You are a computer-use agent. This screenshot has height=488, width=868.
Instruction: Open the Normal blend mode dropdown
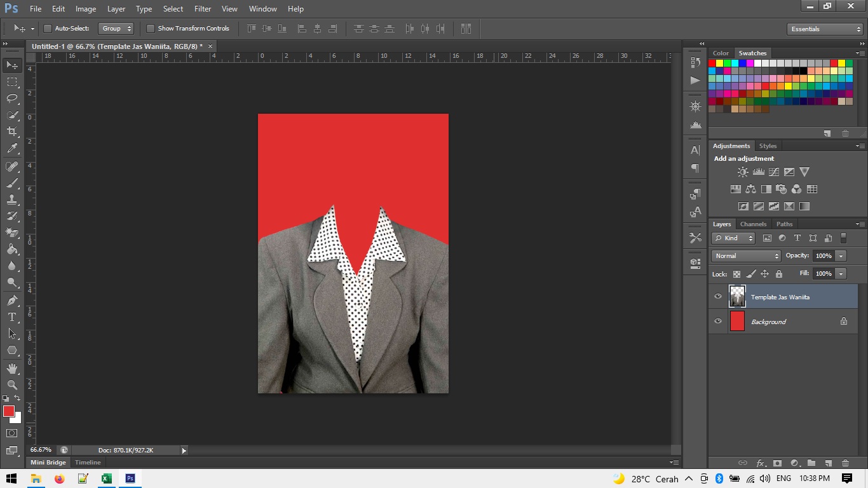click(x=745, y=255)
